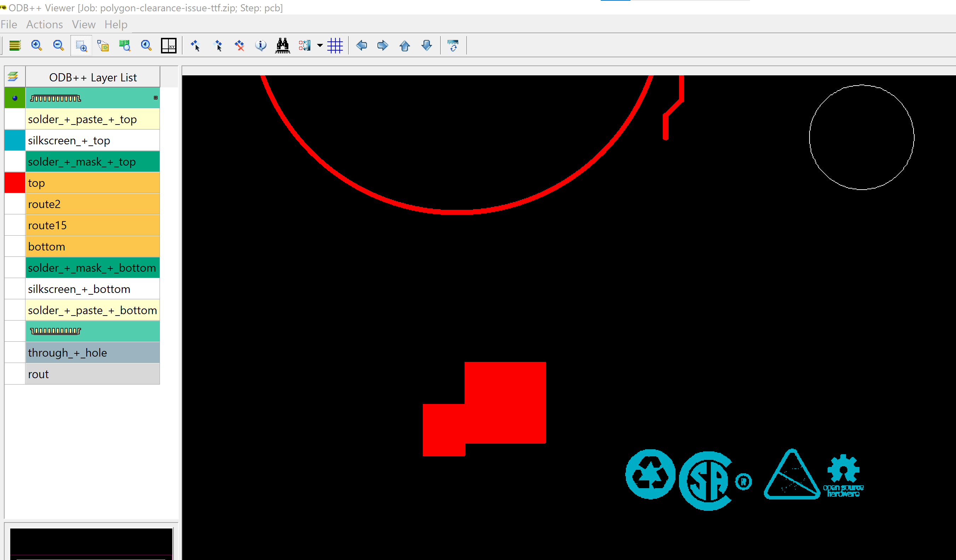The image size is (956, 560).
Task: Open the Actions menu
Action: (44, 24)
